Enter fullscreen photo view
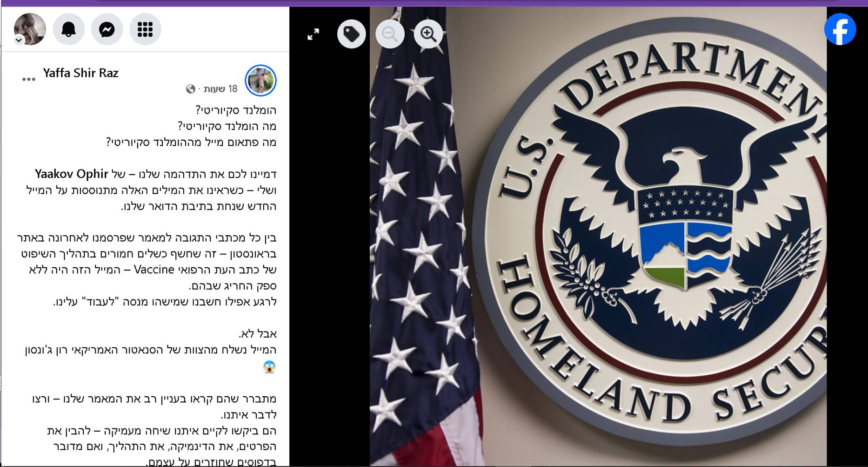 pyautogui.click(x=314, y=34)
